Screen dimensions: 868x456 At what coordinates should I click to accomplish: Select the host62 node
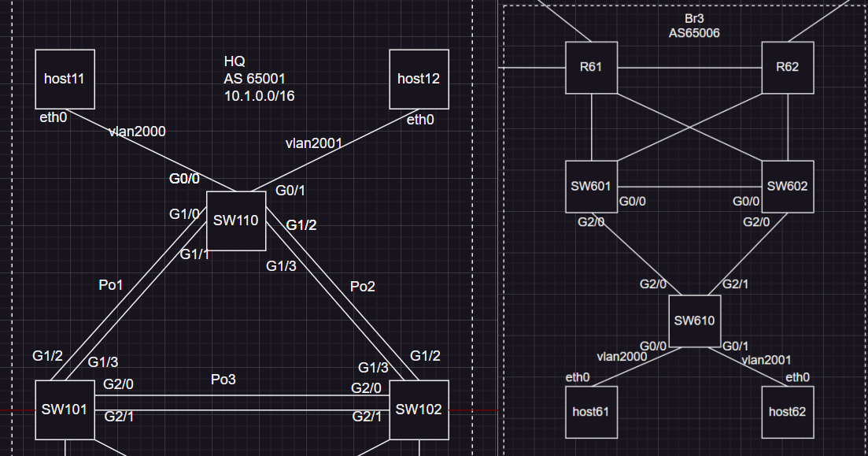(x=787, y=411)
